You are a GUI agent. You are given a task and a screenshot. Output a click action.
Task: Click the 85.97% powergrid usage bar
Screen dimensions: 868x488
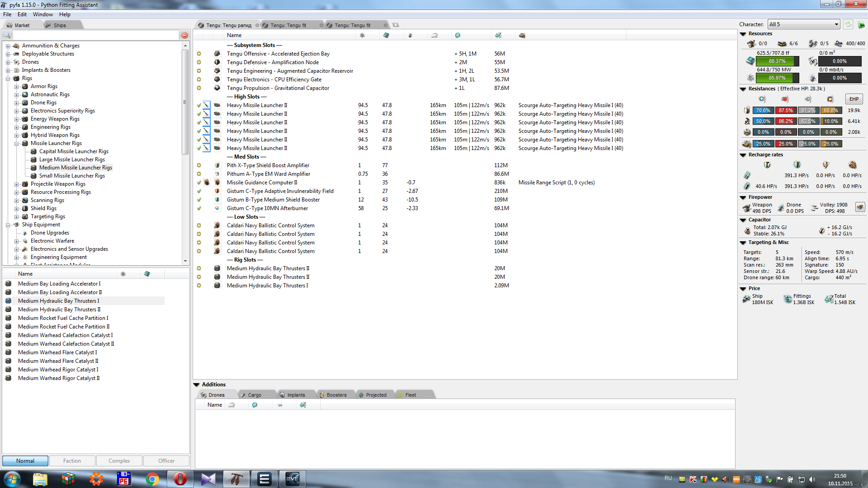pyautogui.click(x=778, y=78)
